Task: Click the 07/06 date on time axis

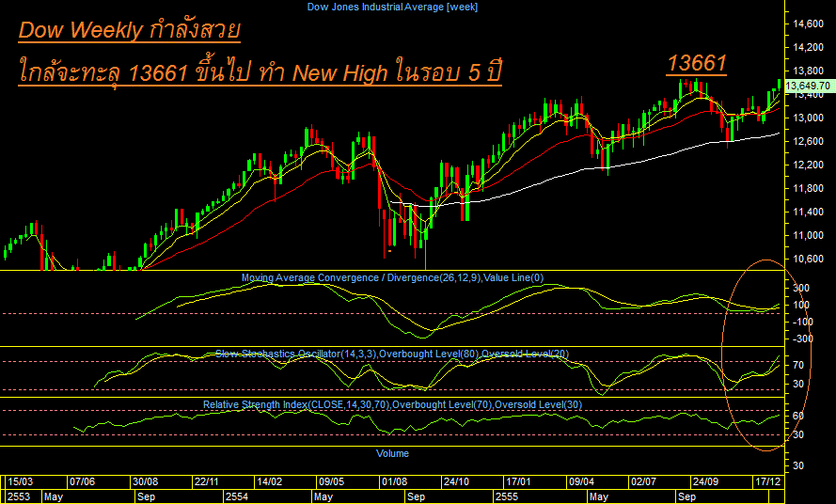Action: click(82, 481)
